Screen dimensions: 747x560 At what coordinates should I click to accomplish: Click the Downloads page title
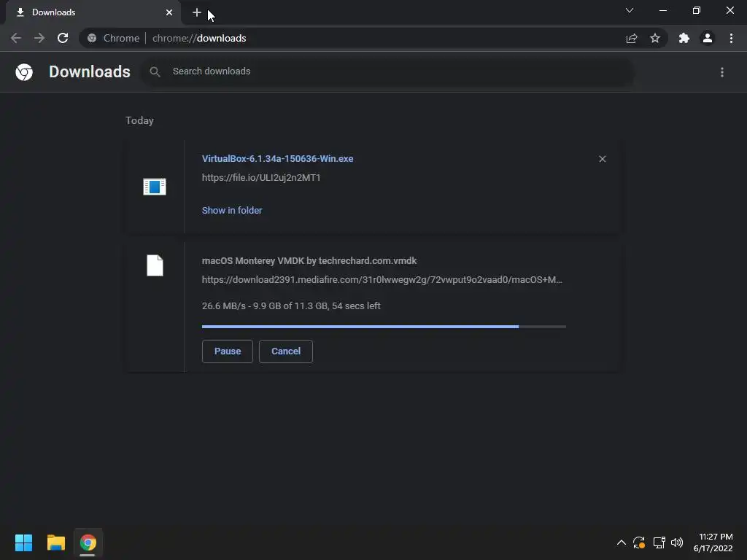tap(90, 71)
